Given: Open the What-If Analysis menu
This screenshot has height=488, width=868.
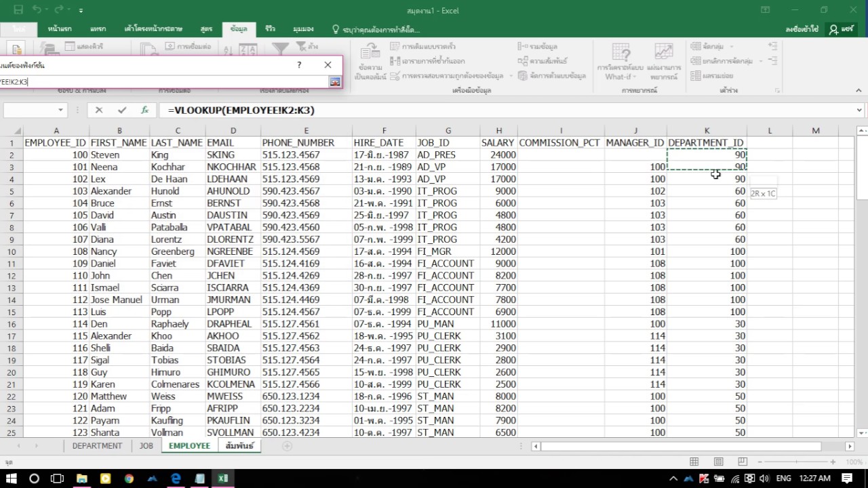Looking at the screenshot, I should (x=620, y=62).
